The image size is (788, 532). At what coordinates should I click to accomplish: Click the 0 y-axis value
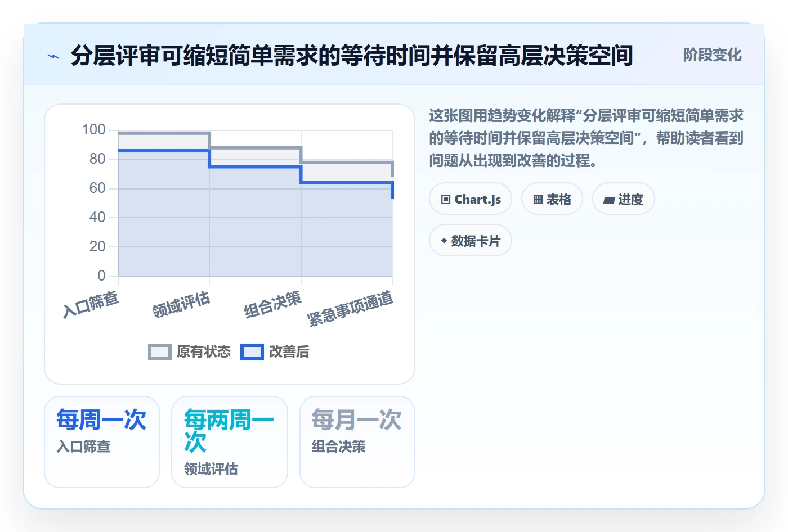(101, 276)
